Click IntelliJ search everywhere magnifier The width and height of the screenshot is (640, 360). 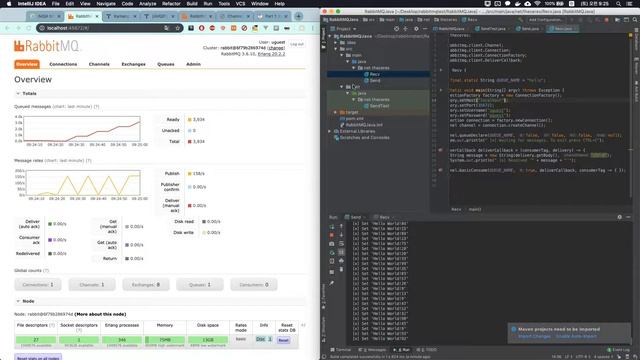pyautogui.click(x=635, y=20)
